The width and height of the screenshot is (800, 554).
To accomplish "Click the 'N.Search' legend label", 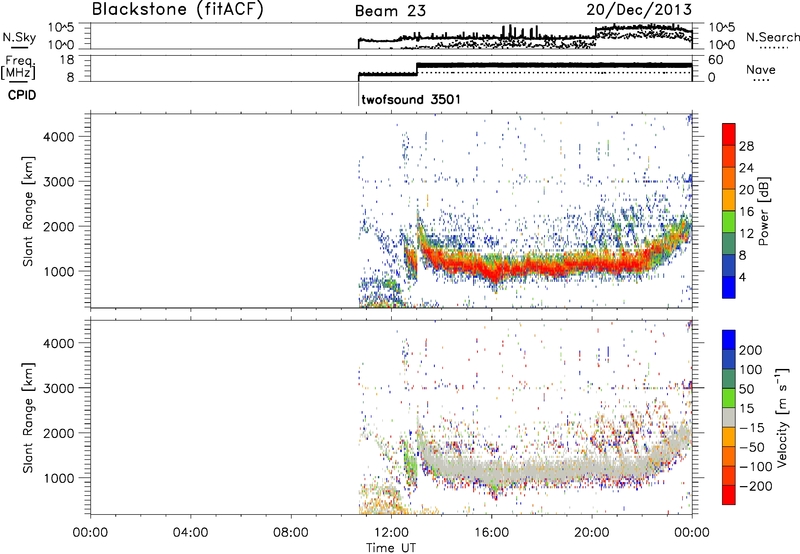I will coord(772,37).
